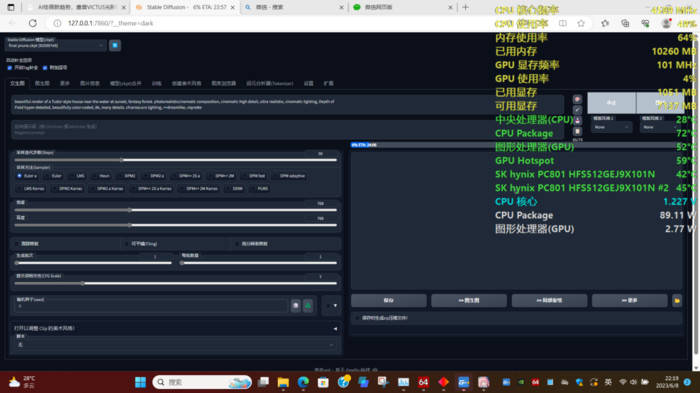Viewport: 700px width, 393px height.
Task: Open the script dropdown at panel bottom
Action: pyautogui.click(x=175, y=345)
